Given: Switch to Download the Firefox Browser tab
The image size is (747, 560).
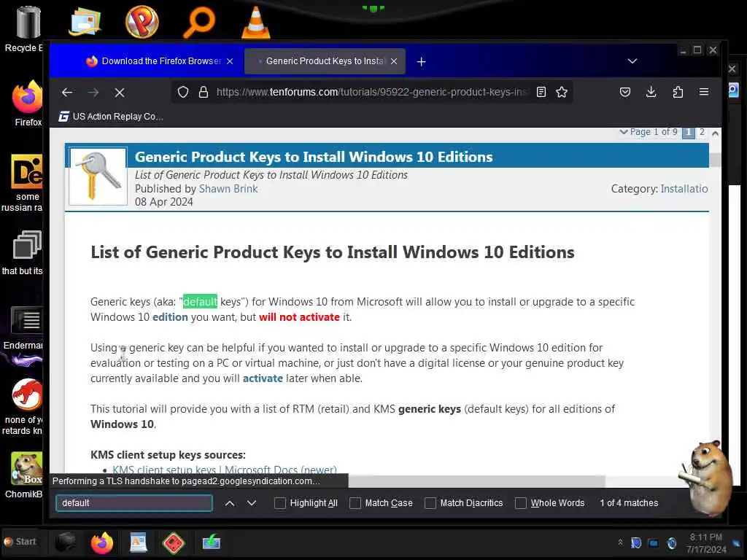Looking at the screenshot, I should pyautogui.click(x=154, y=61).
